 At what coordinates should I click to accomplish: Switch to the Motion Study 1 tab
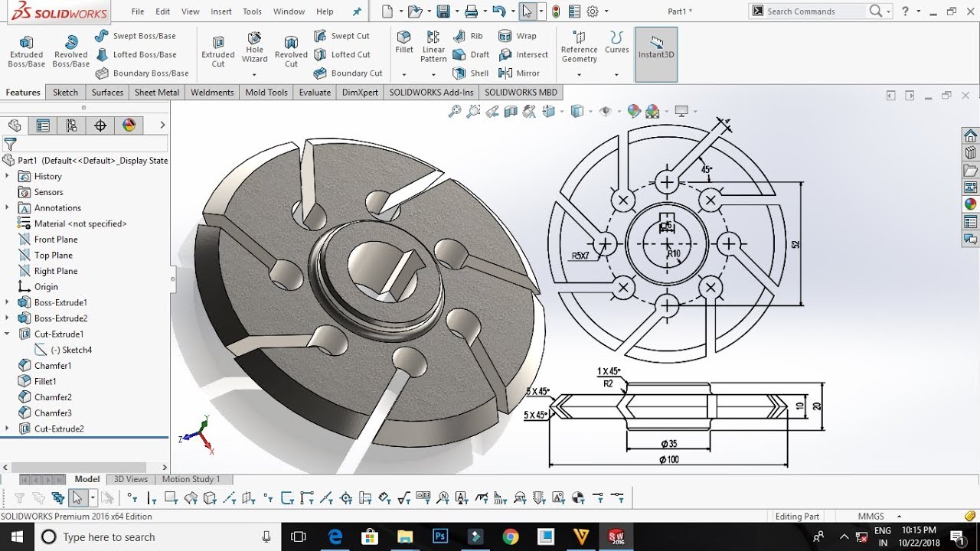click(191, 479)
